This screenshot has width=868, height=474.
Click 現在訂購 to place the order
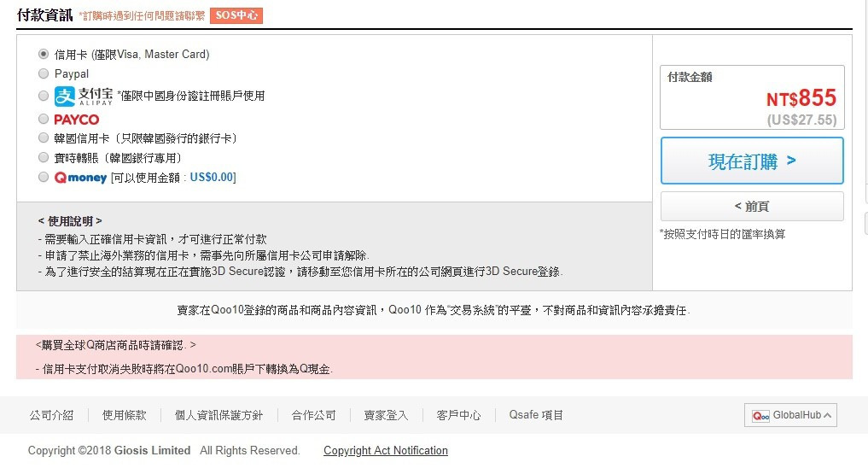[752, 161]
